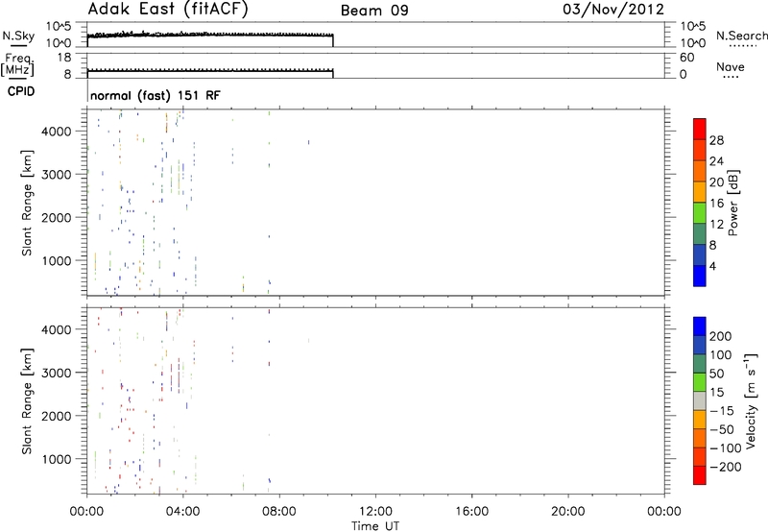The image size is (768, 532).
Task: Click the '200' velocity colorbar tick
Action: 721,336
